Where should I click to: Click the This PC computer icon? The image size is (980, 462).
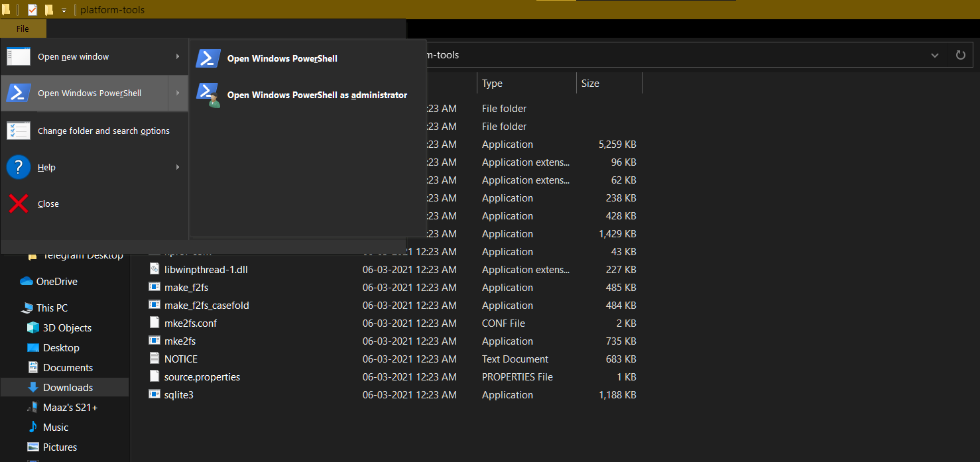(x=27, y=308)
